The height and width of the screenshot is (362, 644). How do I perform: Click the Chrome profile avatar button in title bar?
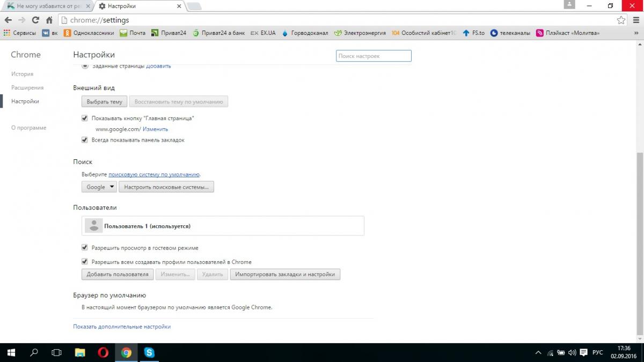[569, 5]
